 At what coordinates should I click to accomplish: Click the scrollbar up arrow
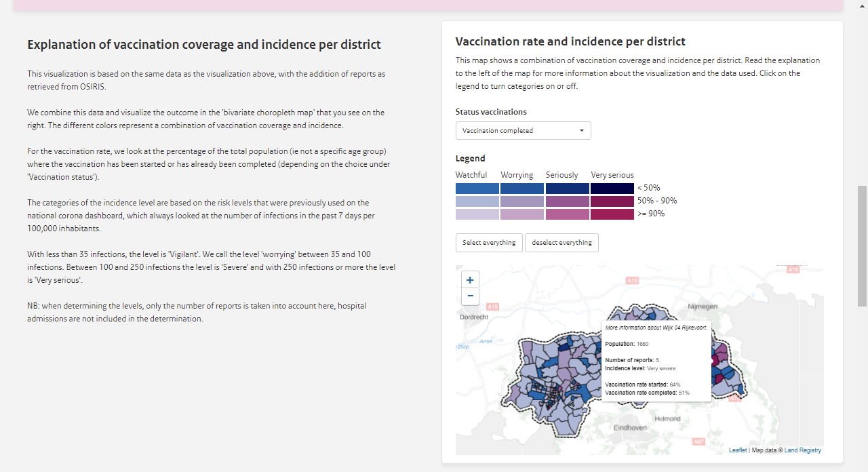(x=862, y=5)
